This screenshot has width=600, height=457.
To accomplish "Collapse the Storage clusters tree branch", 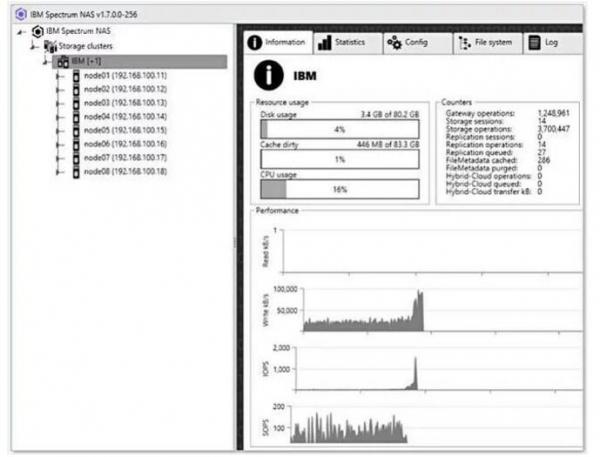I will [x=33, y=46].
